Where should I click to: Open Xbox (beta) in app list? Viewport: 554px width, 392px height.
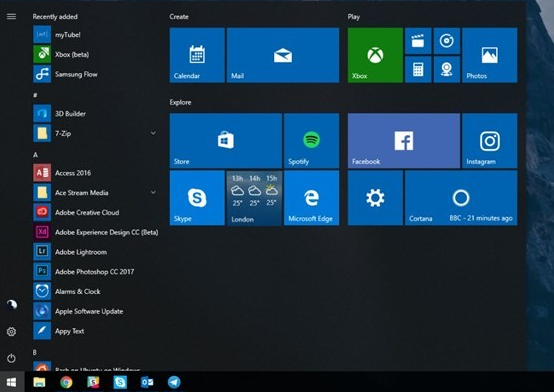95,54
